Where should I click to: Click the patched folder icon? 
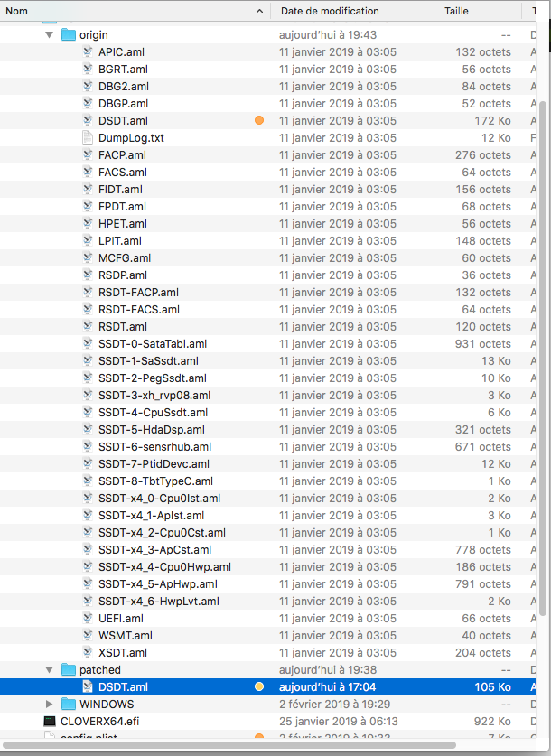click(69, 670)
